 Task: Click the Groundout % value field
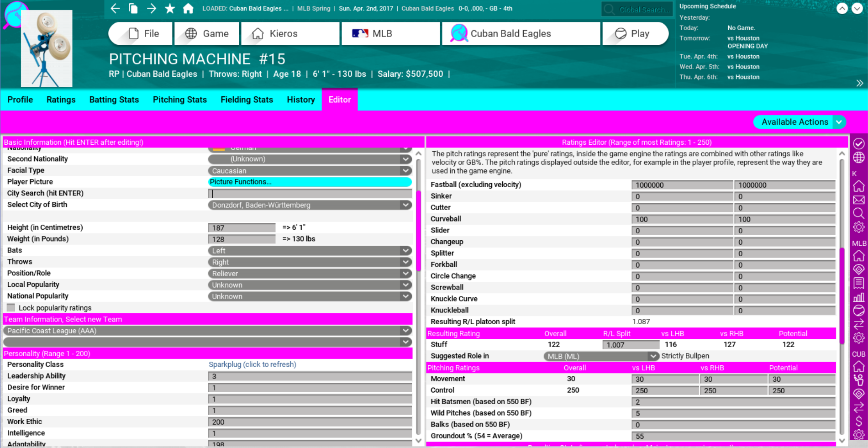pyautogui.click(x=734, y=436)
